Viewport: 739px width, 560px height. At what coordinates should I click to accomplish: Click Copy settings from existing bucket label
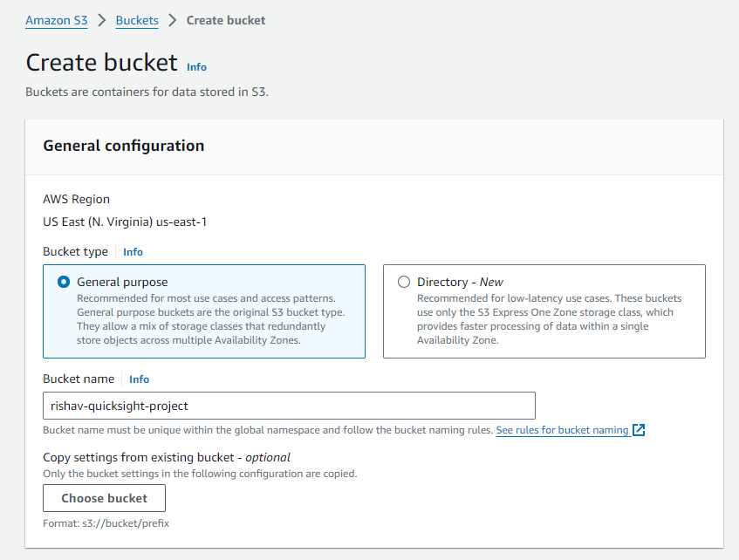(167, 457)
